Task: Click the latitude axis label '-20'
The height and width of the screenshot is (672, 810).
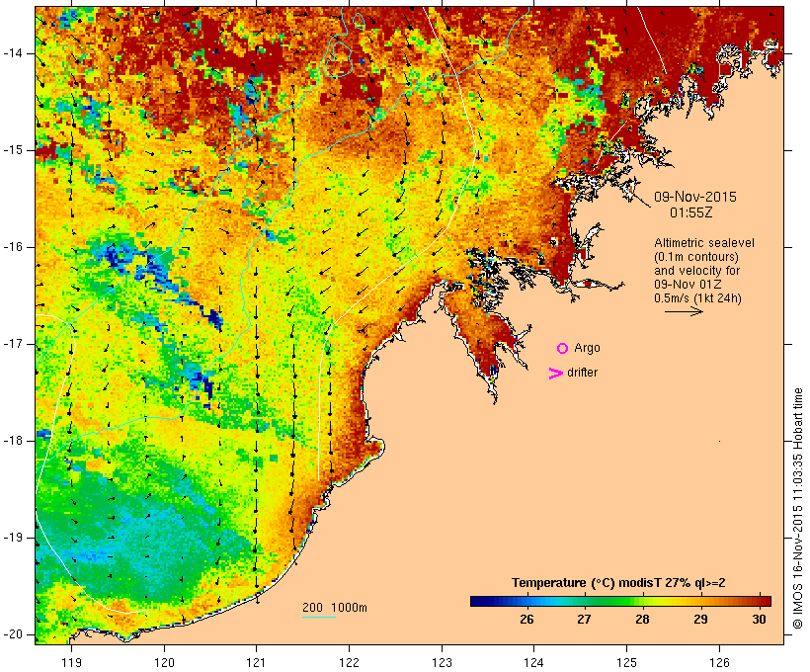Action: [12, 634]
